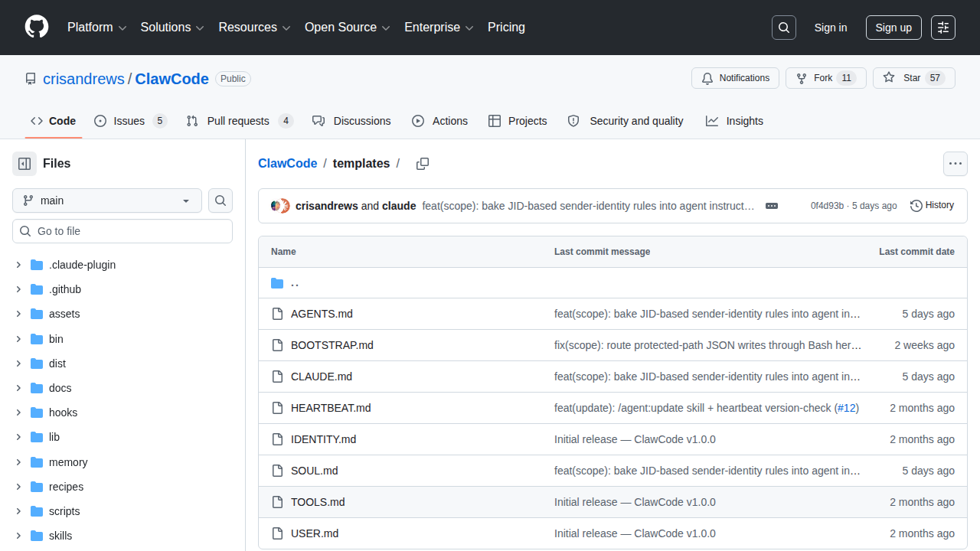980x551 pixels.
Task: Click the parent directory folder icon
Action: click(x=277, y=283)
